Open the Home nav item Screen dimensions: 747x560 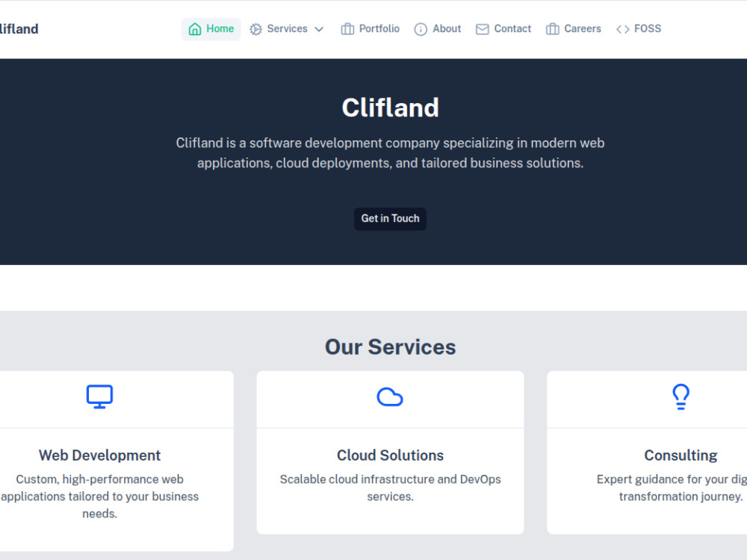click(x=211, y=29)
